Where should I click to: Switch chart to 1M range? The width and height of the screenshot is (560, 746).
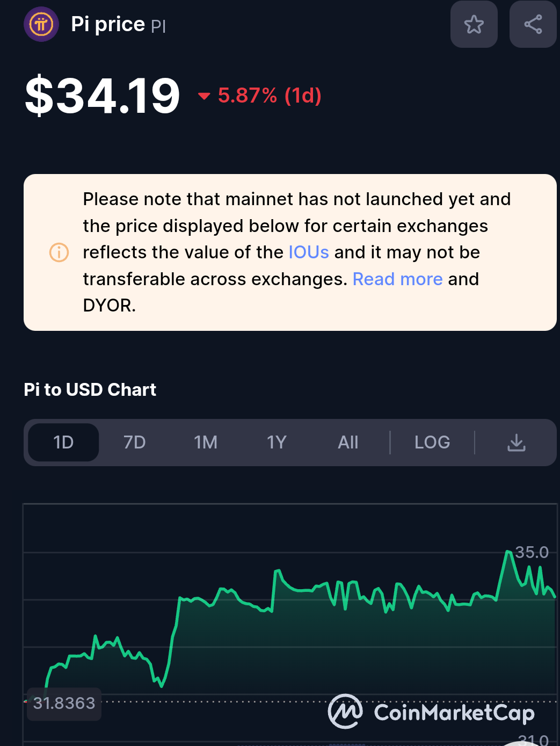[x=206, y=443]
